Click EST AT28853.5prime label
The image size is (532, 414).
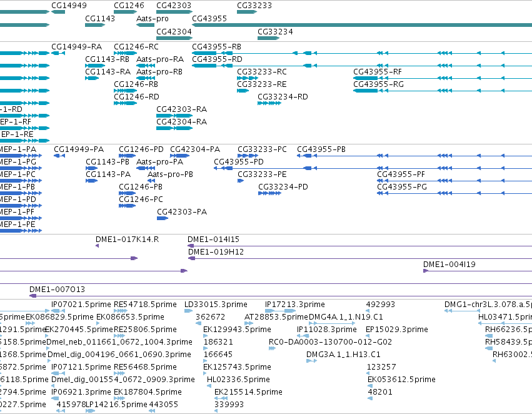pyautogui.click(x=276, y=317)
